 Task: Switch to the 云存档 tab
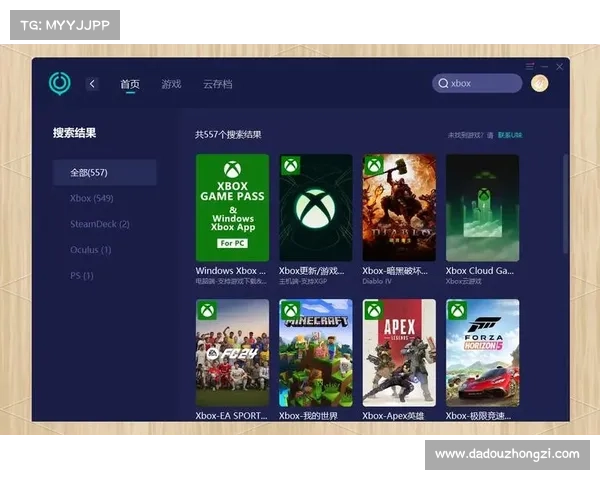tap(217, 84)
